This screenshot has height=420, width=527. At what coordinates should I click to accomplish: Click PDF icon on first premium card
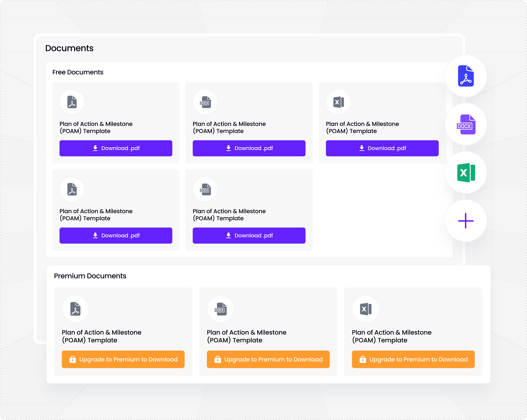click(75, 309)
